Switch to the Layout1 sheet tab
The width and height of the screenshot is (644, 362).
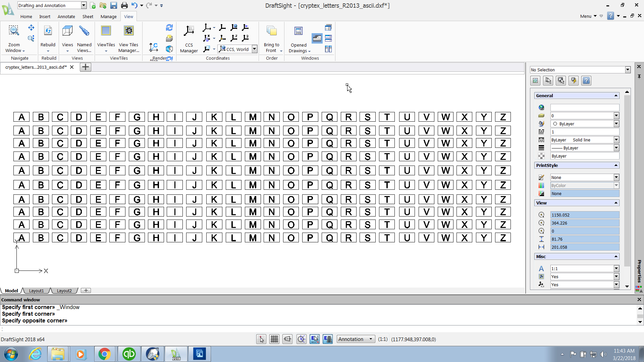(36, 291)
